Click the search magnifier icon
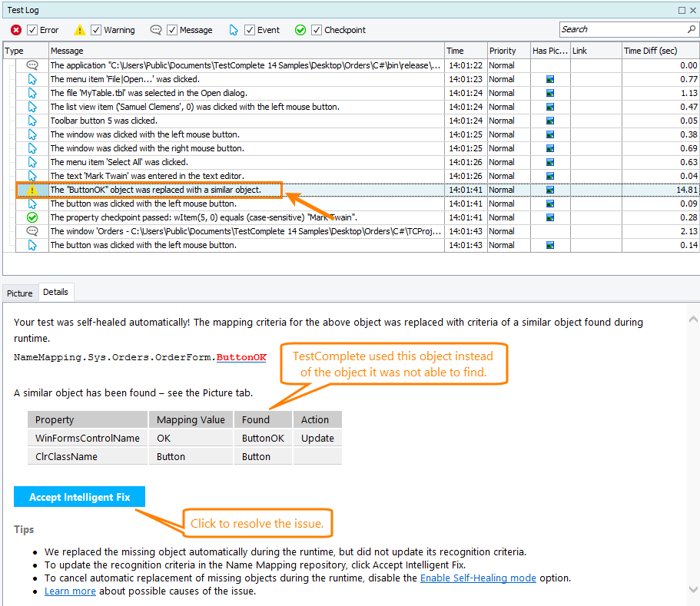The image size is (700, 606). pyautogui.click(x=691, y=28)
